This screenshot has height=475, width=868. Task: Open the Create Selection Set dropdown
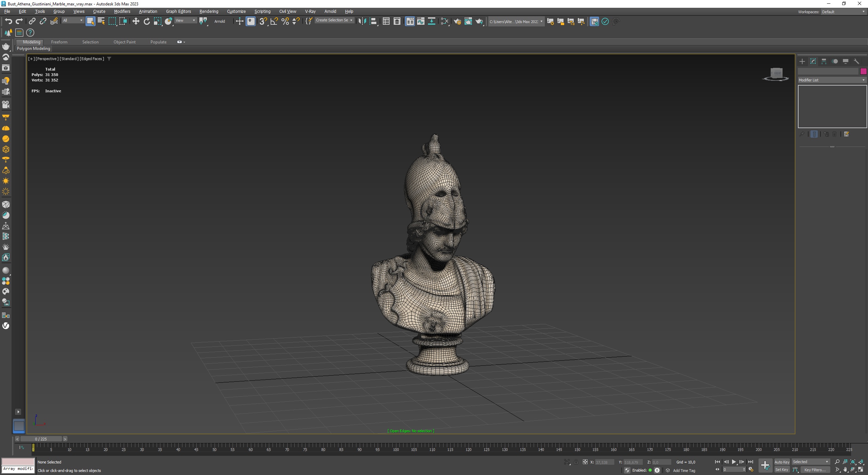[334, 20]
